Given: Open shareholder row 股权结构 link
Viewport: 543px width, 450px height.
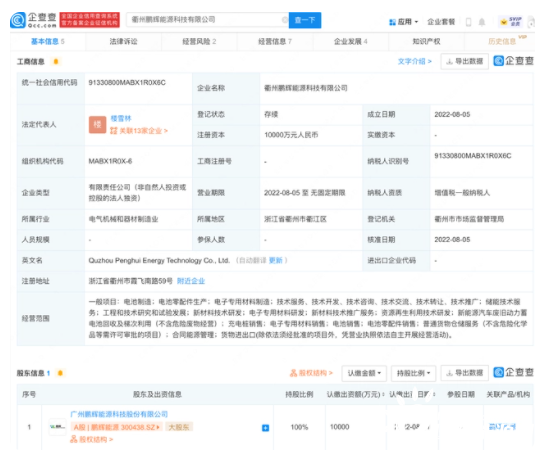Looking at the screenshot, I should point(91,440).
